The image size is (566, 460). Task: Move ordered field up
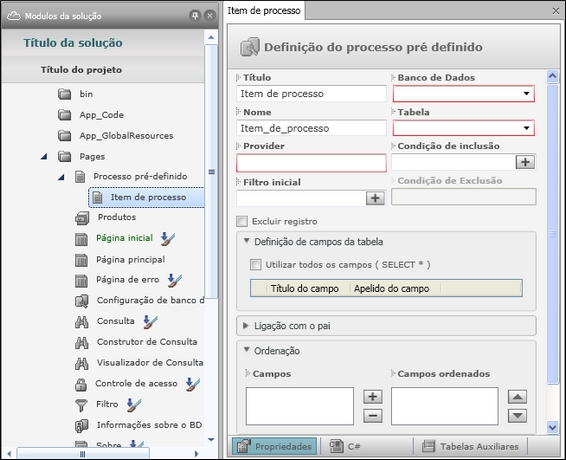click(518, 397)
